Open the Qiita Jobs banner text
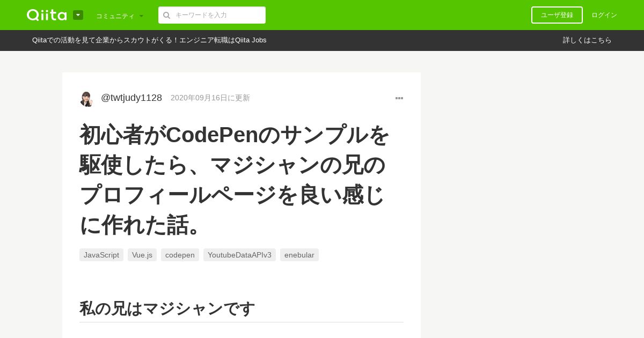 149,40
